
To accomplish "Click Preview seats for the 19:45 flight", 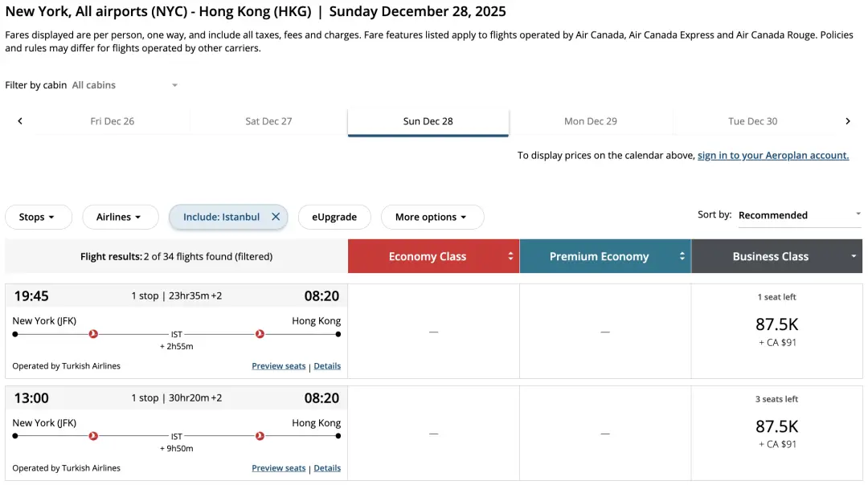I will click(279, 365).
